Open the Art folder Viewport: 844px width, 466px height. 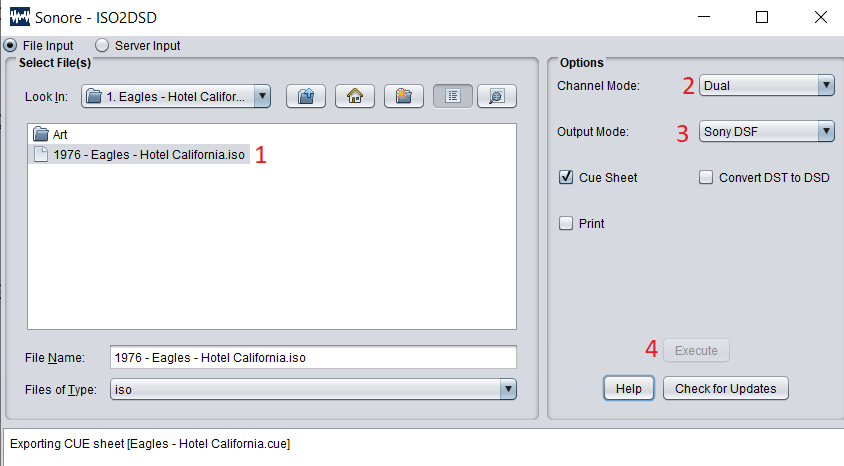50,134
